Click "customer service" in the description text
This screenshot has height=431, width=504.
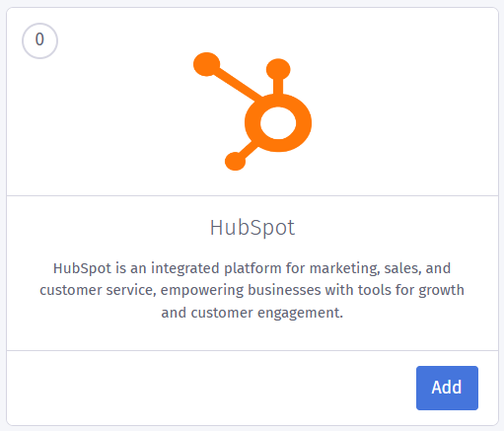[x=98, y=290]
